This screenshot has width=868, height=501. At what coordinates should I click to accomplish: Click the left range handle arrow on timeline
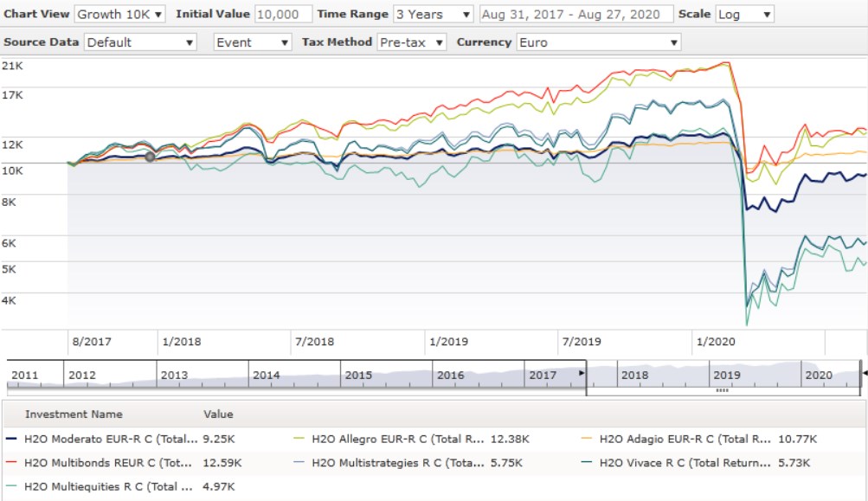[582, 374]
